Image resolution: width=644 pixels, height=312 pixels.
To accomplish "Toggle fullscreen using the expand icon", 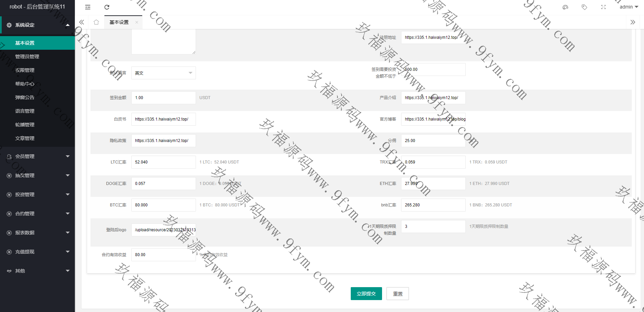I will point(604,7).
